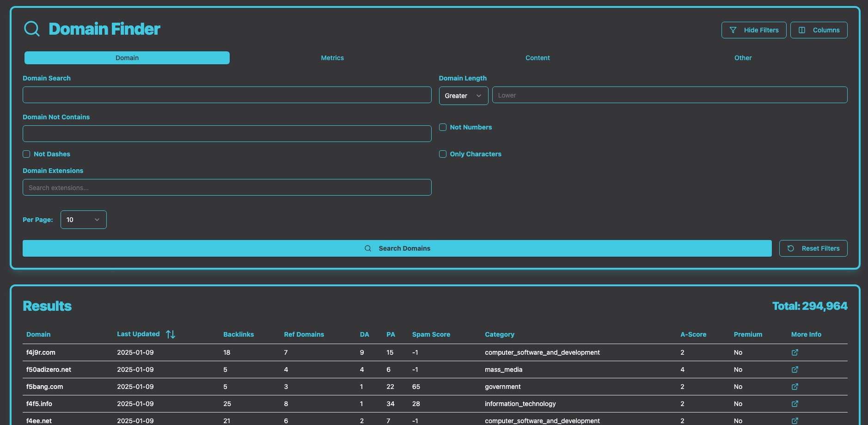Select the f4j9r.com domain cell
The image size is (868, 425).
pos(41,352)
